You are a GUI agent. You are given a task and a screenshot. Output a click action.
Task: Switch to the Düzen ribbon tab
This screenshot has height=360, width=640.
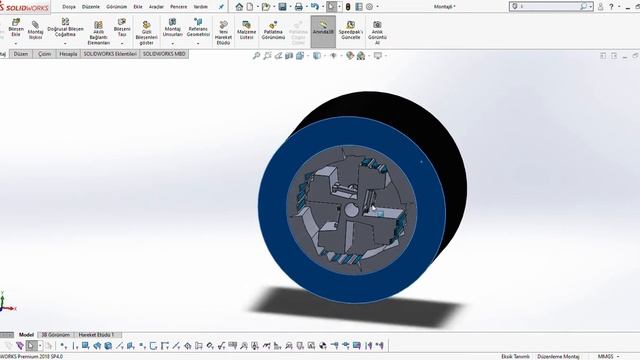21,54
